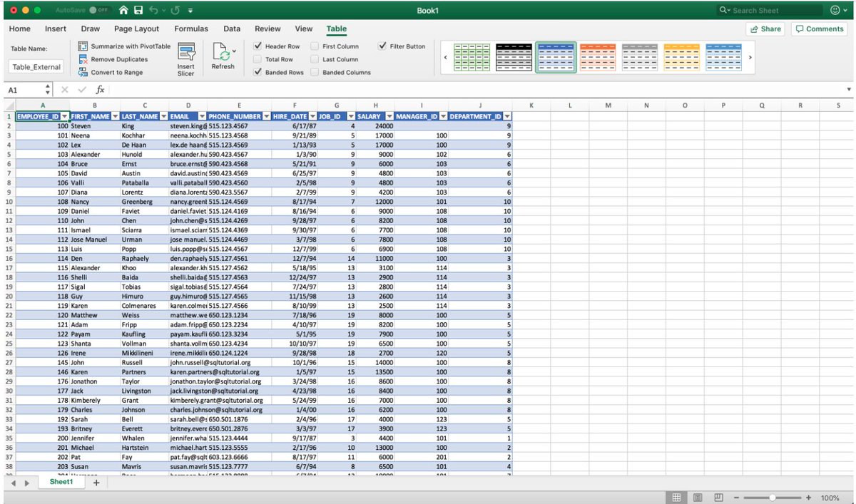Click Insert Slicer icon
856x504 pixels.
(x=186, y=53)
